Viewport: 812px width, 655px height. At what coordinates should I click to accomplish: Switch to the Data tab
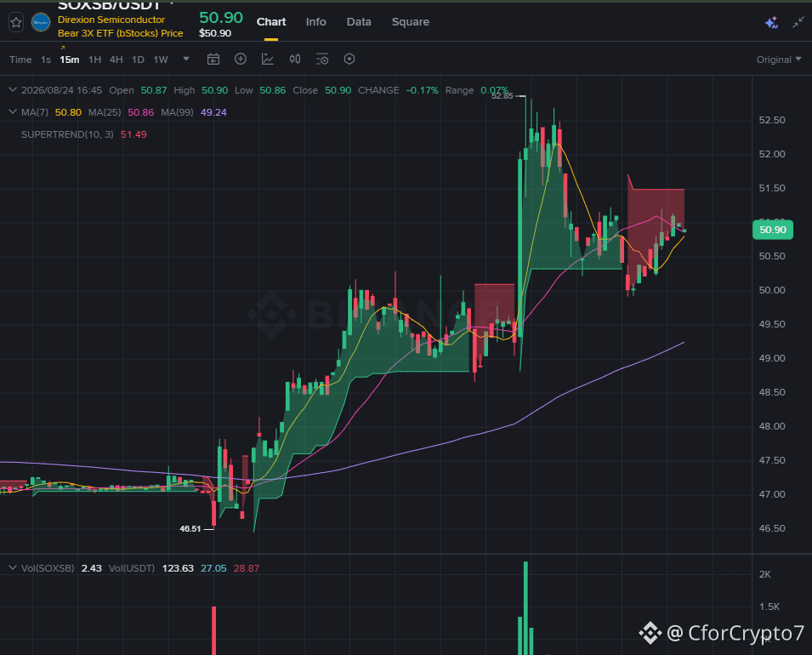pos(359,22)
